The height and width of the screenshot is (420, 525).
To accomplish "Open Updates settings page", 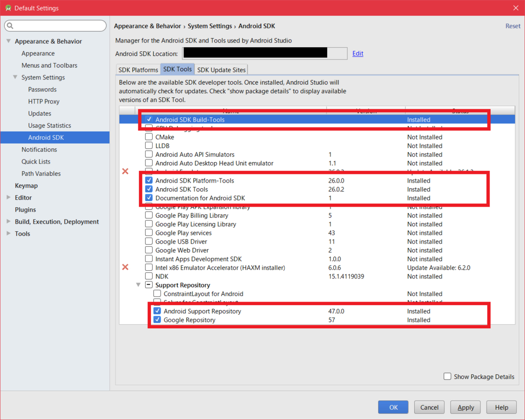I will [x=40, y=113].
